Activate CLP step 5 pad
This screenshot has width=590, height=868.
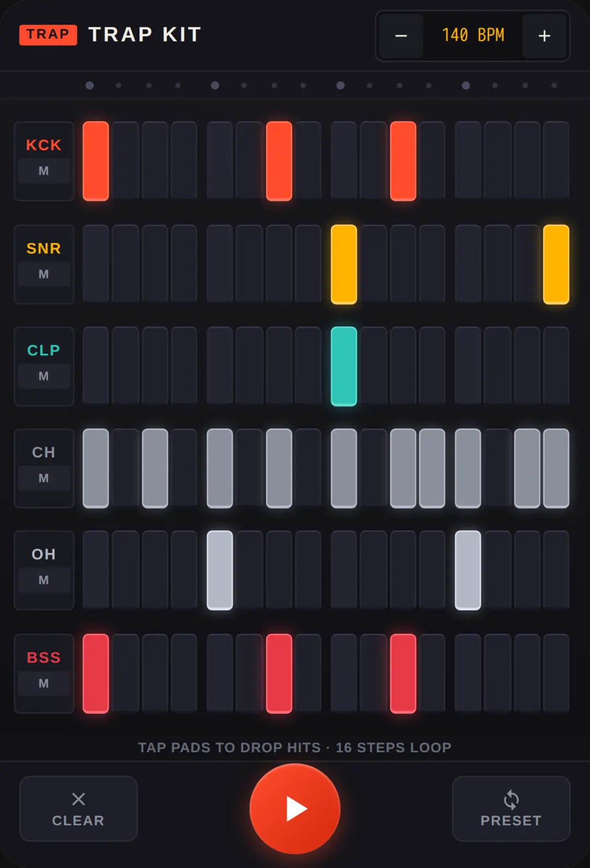pos(220,366)
